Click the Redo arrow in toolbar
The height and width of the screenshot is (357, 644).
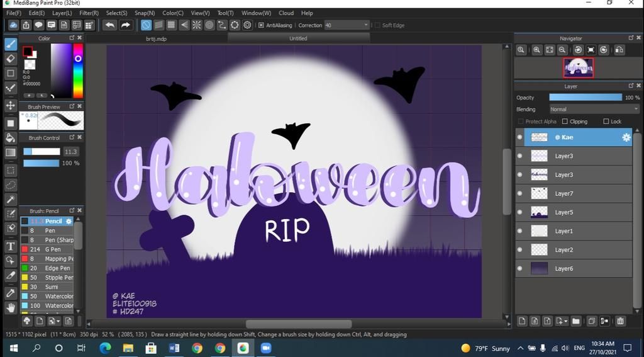[x=125, y=25]
